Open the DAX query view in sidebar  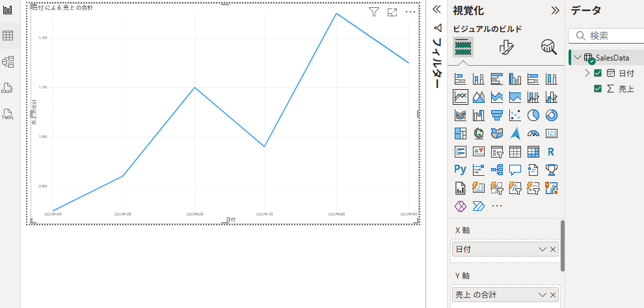pyautogui.click(x=8, y=88)
